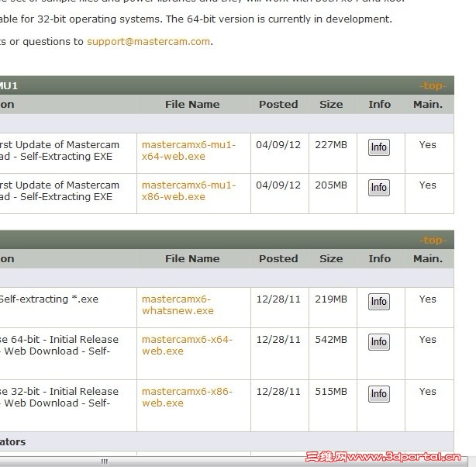
Task: Click Size header in second table
Action: point(331,258)
